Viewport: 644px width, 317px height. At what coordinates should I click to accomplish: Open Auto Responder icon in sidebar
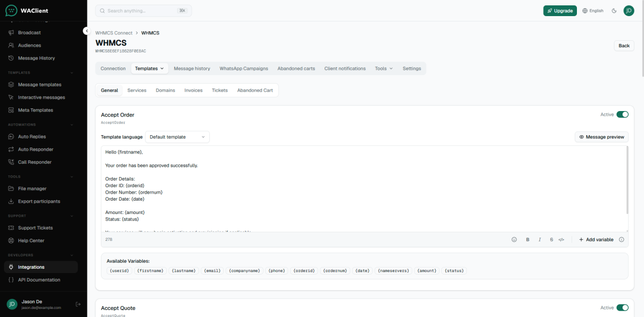11,150
